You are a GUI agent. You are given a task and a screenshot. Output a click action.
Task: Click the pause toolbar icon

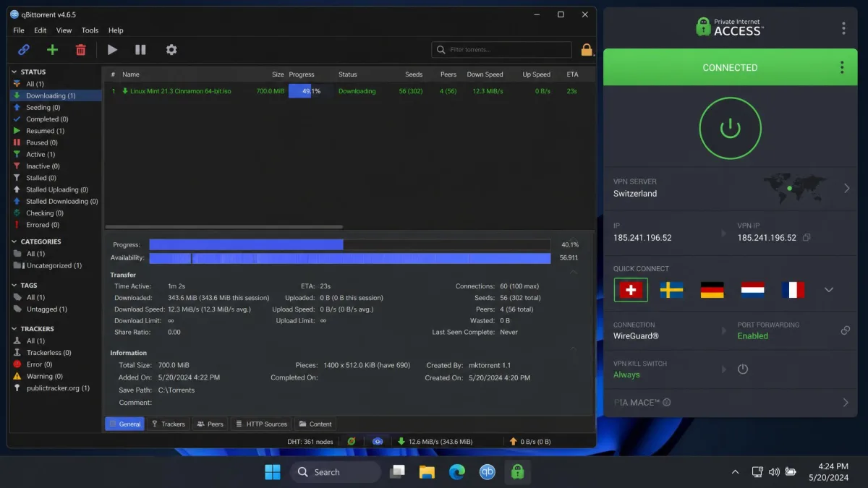pos(140,50)
